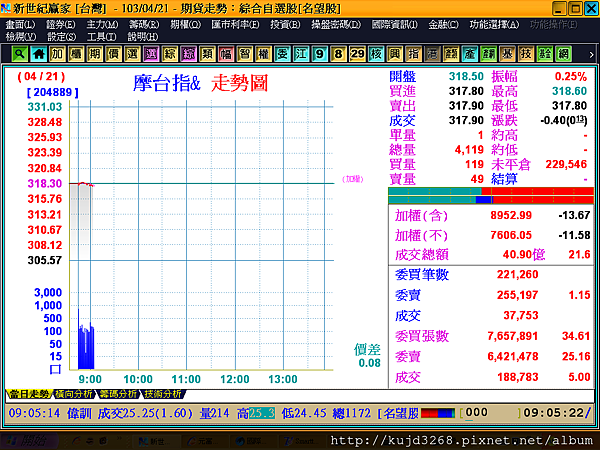The height and width of the screenshot is (450, 600).
Task: Click the magenta 選 toolbar icon
Action: [151, 54]
